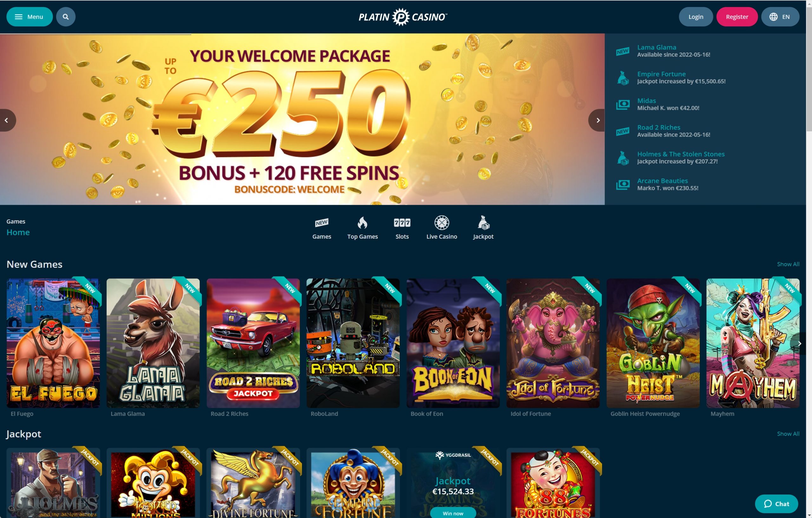Go to previous banner slide arrow
This screenshot has height=518, width=812.
tap(7, 120)
